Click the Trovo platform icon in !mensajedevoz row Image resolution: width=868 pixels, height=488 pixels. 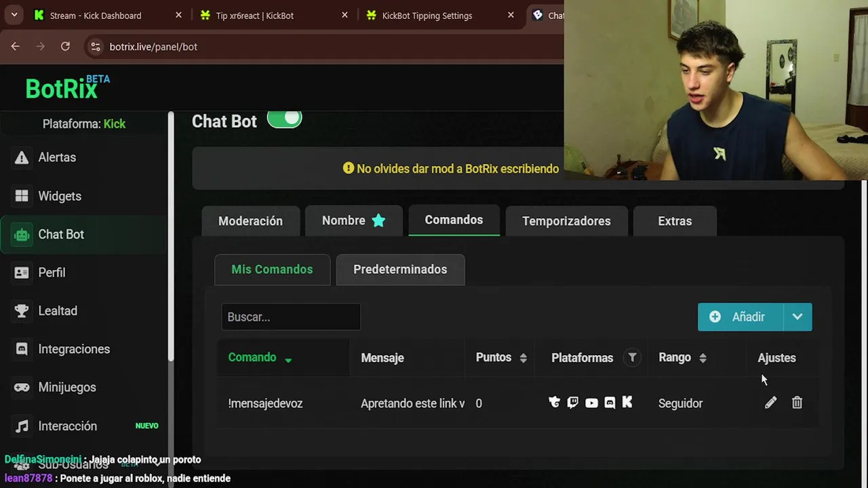pos(555,403)
